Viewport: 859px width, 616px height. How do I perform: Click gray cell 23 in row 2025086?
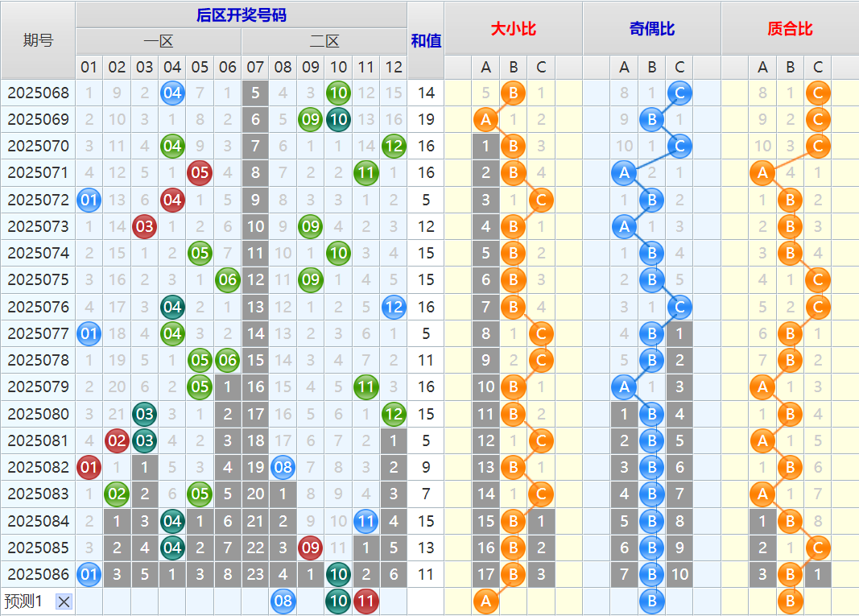[255, 574]
